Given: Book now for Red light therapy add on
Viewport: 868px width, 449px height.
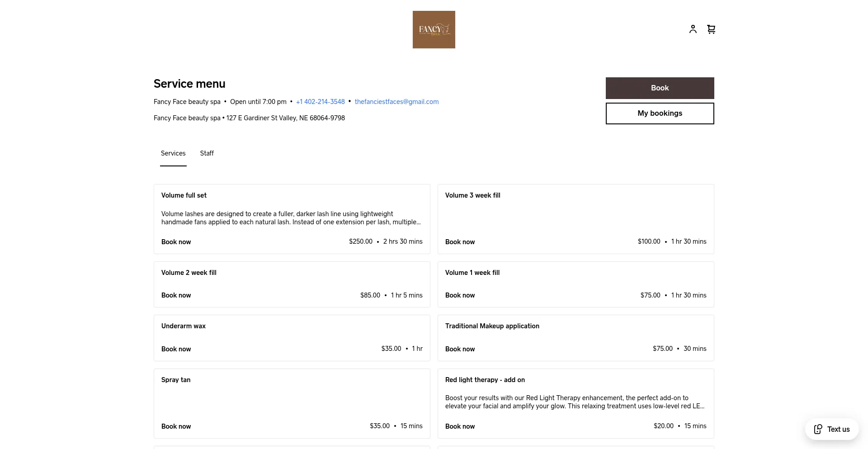Looking at the screenshot, I should pyautogui.click(x=460, y=426).
